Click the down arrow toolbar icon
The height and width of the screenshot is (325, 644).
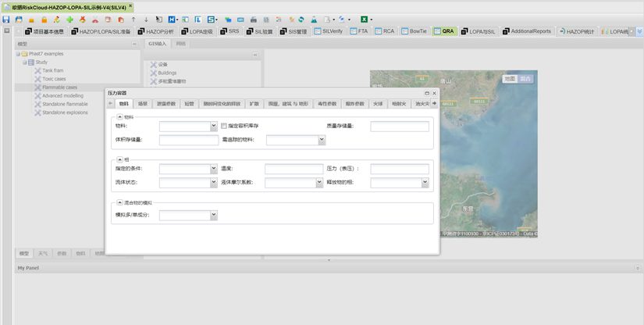pyautogui.click(x=146, y=19)
